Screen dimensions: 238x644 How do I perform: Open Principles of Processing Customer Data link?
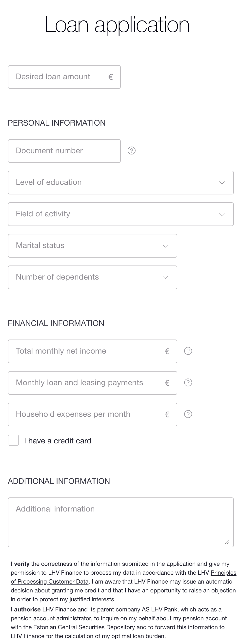pos(123,577)
